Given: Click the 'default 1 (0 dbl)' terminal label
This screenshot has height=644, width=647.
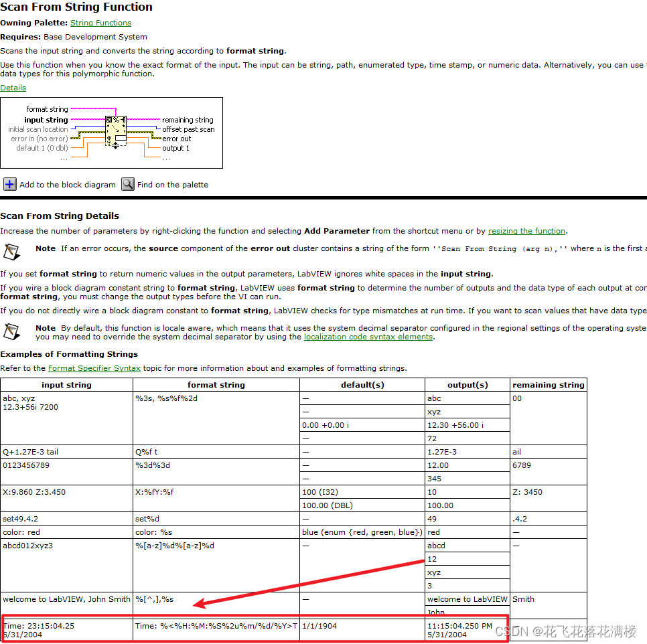Looking at the screenshot, I should point(42,148).
